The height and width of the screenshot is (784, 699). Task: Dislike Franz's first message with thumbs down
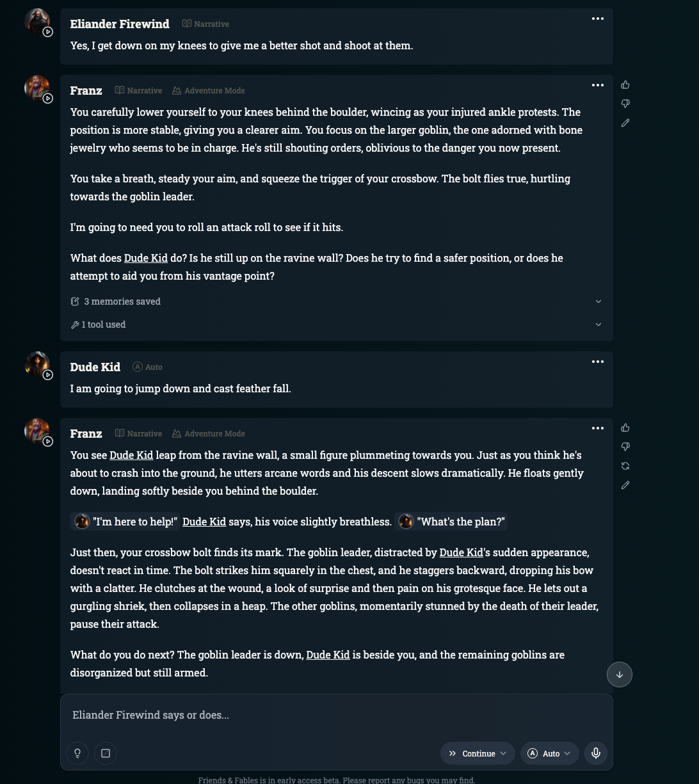click(x=625, y=104)
